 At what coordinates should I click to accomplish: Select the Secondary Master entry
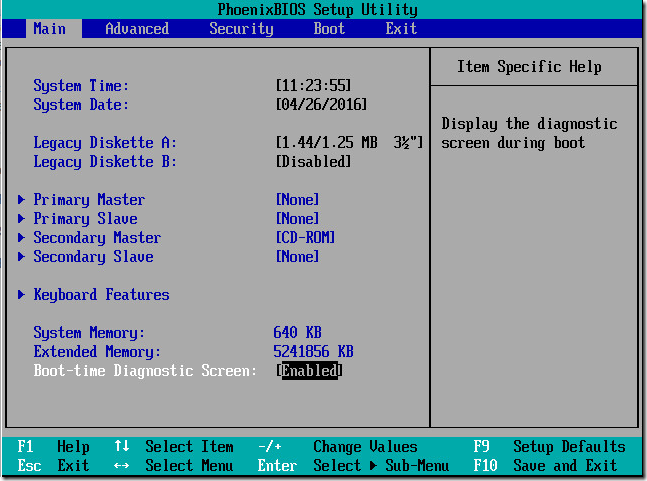point(97,238)
